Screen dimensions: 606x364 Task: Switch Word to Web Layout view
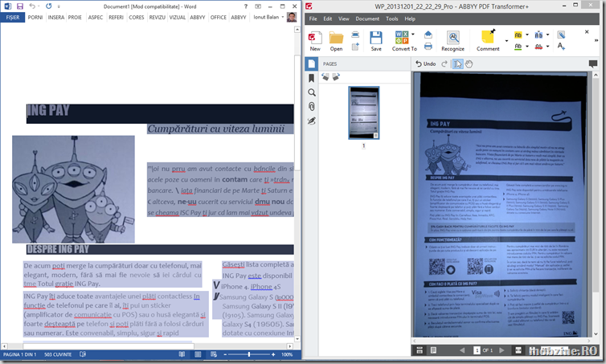pyautogui.click(x=214, y=354)
